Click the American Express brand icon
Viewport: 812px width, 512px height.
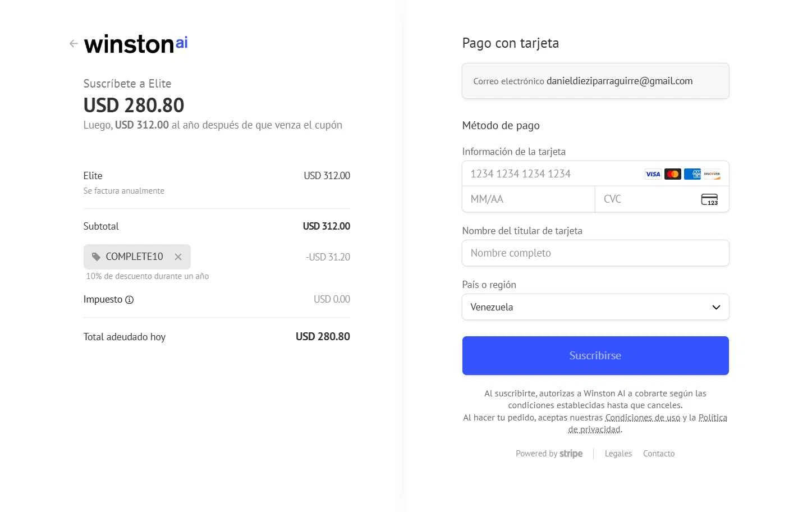click(x=692, y=174)
